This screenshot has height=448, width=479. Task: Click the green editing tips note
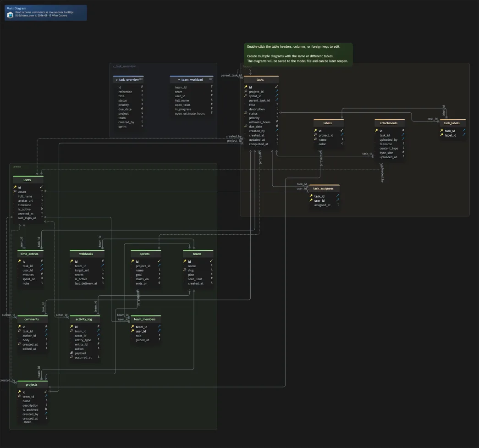click(x=298, y=54)
